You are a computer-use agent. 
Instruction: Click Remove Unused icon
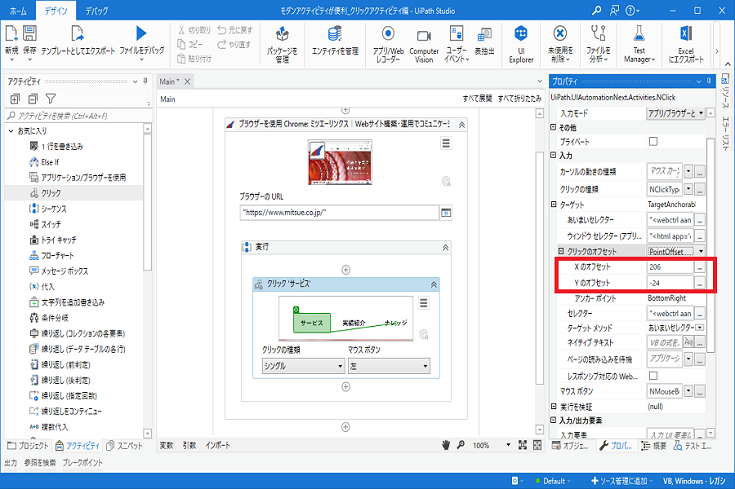560,34
